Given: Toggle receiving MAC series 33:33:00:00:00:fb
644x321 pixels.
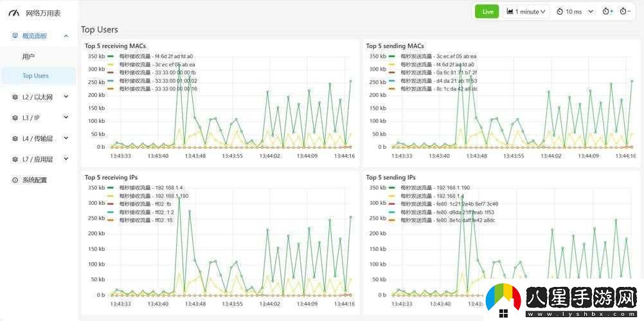Looking at the screenshot, I should click(x=152, y=73).
